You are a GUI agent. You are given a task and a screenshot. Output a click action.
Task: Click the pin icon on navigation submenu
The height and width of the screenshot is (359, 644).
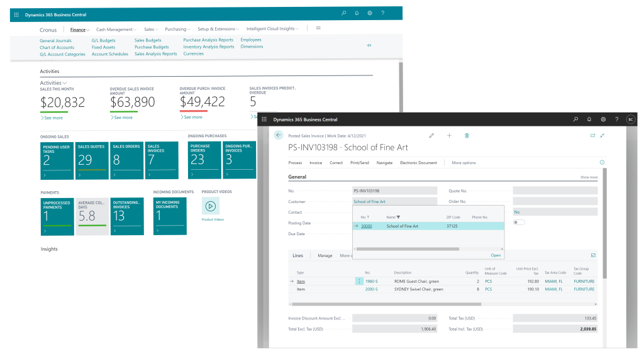click(x=369, y=45)
